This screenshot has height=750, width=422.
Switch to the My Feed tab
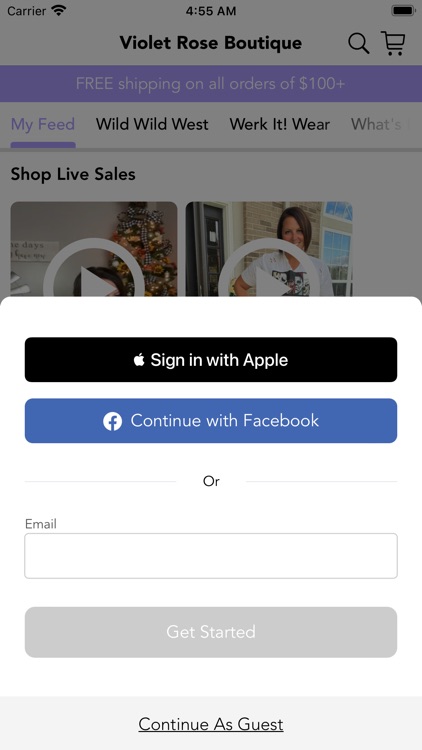43,124
